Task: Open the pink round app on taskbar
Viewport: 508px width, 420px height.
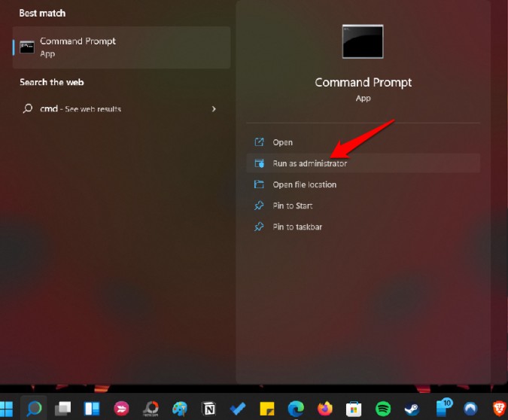Action: tap(121, 408)
